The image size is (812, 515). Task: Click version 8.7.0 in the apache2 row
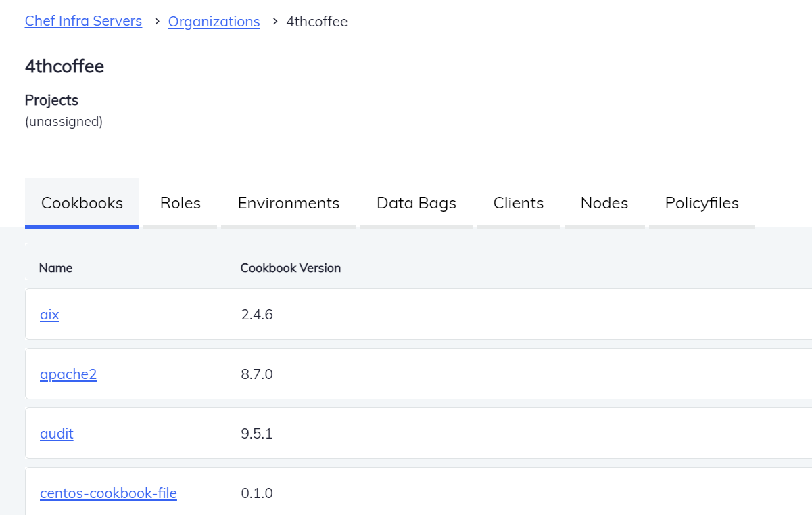pos(256,374)
